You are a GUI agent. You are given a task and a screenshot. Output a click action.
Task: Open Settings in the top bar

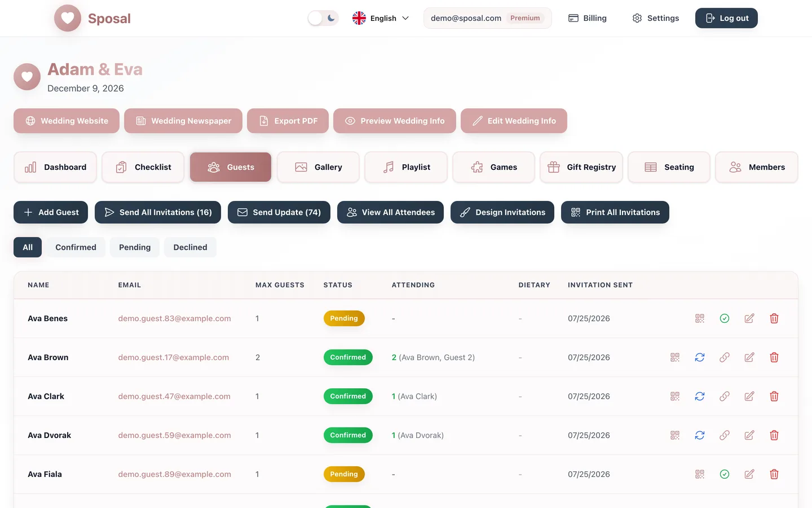click(655, 18)
